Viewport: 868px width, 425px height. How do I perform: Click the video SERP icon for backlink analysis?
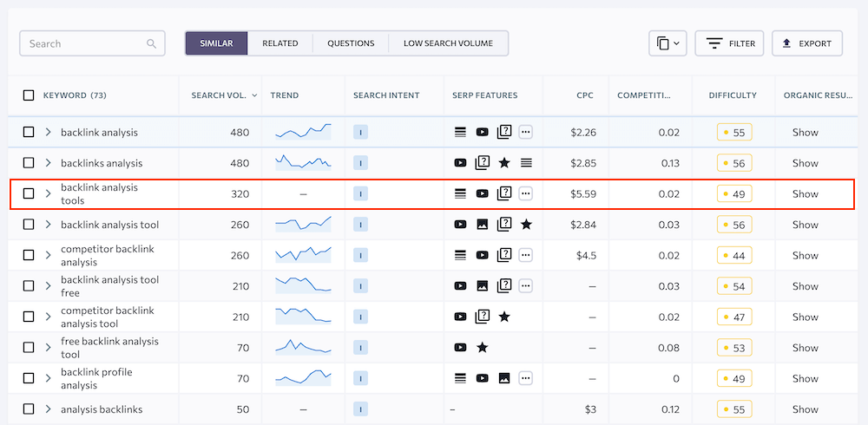483,133
